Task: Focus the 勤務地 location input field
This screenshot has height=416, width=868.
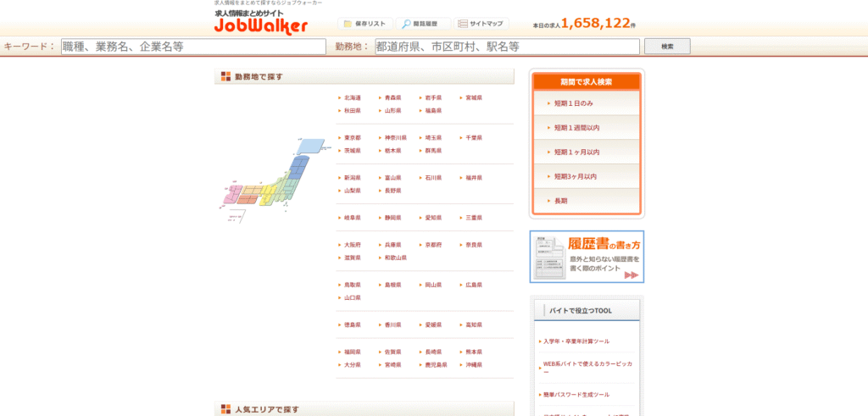Action: pos(507,47)
